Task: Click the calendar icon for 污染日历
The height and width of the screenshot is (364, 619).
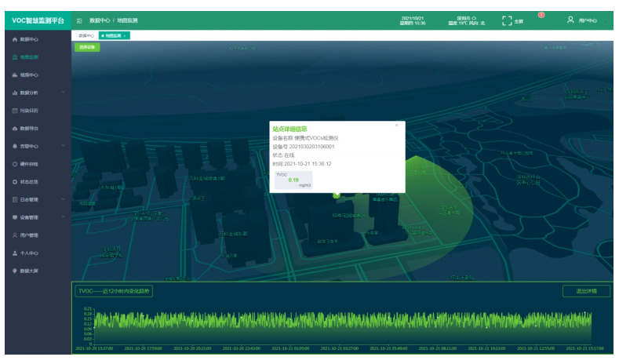Action: 15,111
